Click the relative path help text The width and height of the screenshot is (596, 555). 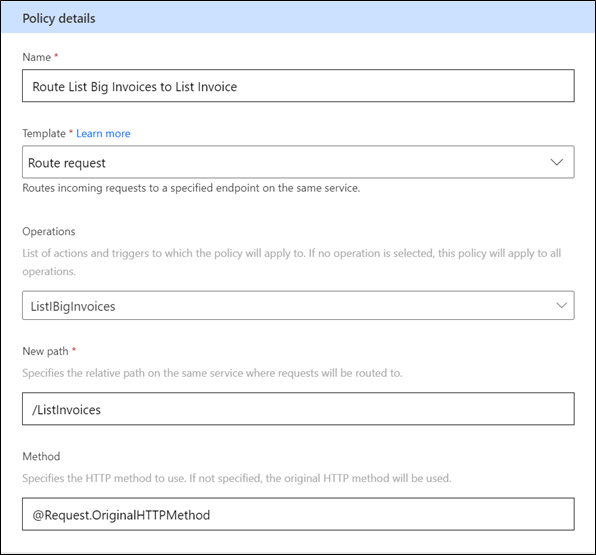[212, 373]
